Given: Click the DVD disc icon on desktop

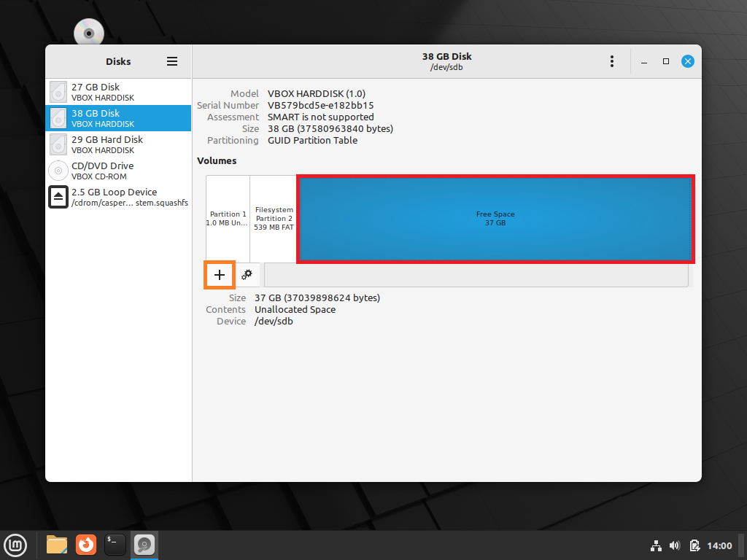Looking at the screenshot, I should point(88,32).
